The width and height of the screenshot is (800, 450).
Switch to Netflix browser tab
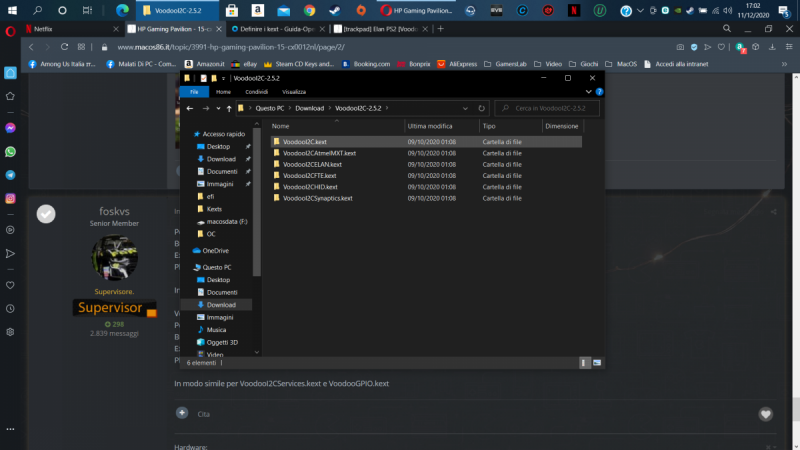(x=71, y=29)
